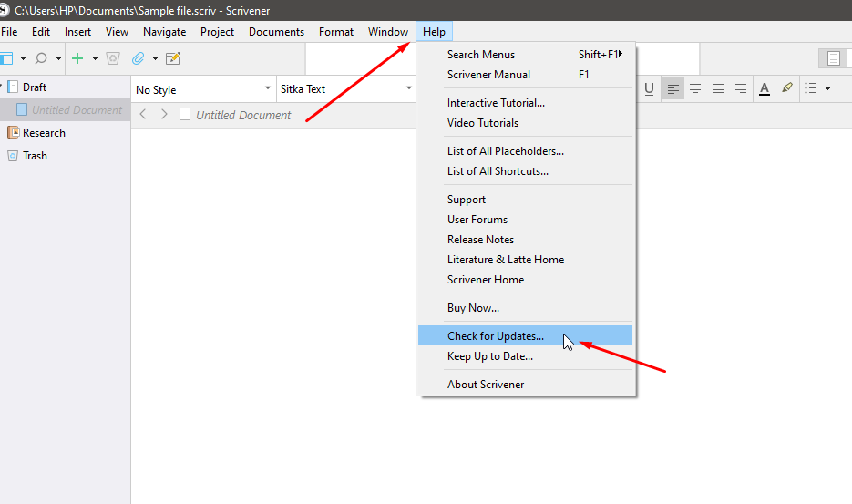This screenshot has width=852, height=504.
Task: Click the View mode layout icon in toolbar
Action: (6, 58)
